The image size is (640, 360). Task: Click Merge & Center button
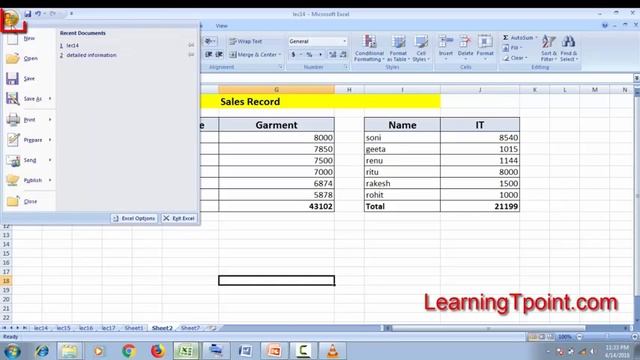[253, 55]
